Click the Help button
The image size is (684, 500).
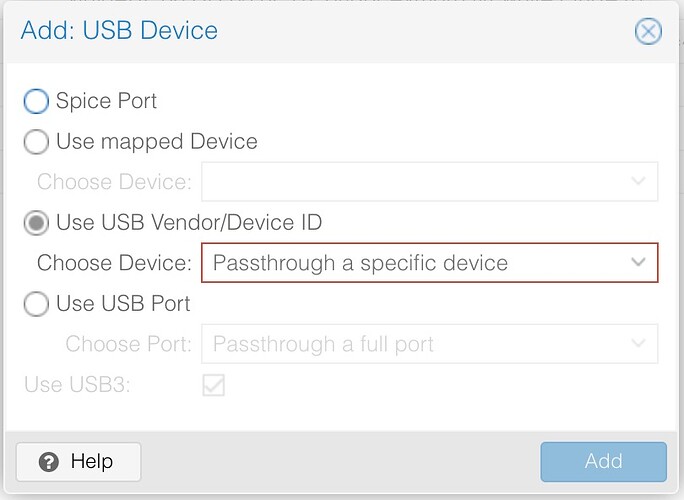coord(79,462)
